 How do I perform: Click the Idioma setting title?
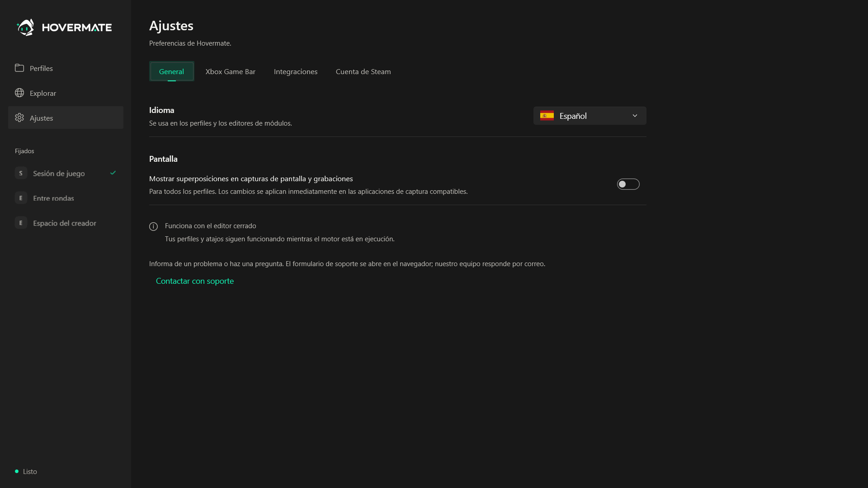(162, 110)
